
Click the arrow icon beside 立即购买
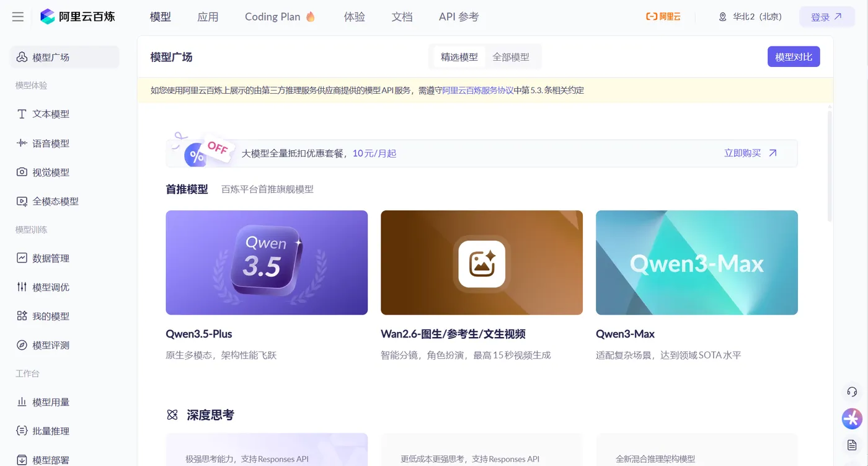coord(773,153)
